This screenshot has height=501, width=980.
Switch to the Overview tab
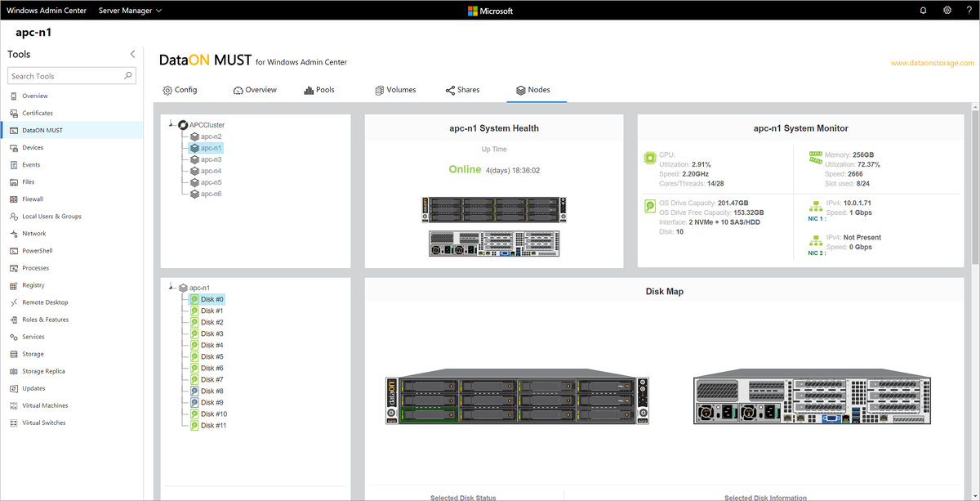click(x=255, y=90)
